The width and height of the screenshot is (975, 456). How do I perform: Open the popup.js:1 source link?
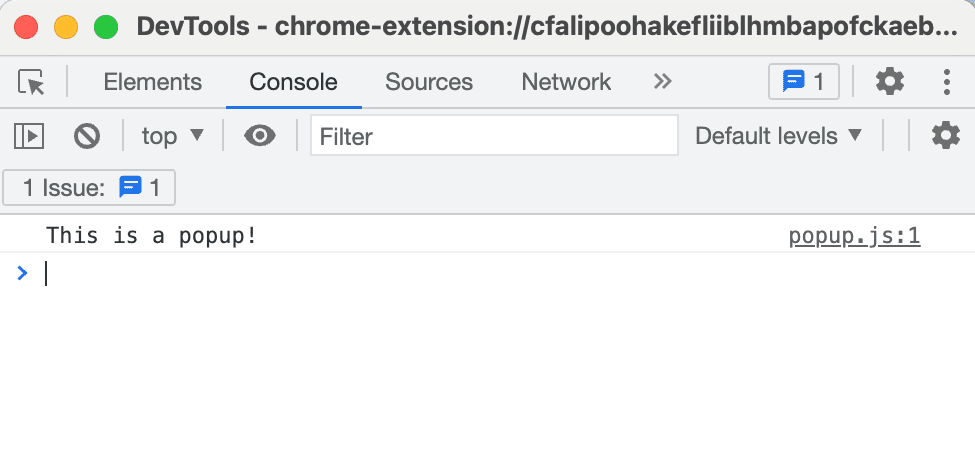(853, 237)
